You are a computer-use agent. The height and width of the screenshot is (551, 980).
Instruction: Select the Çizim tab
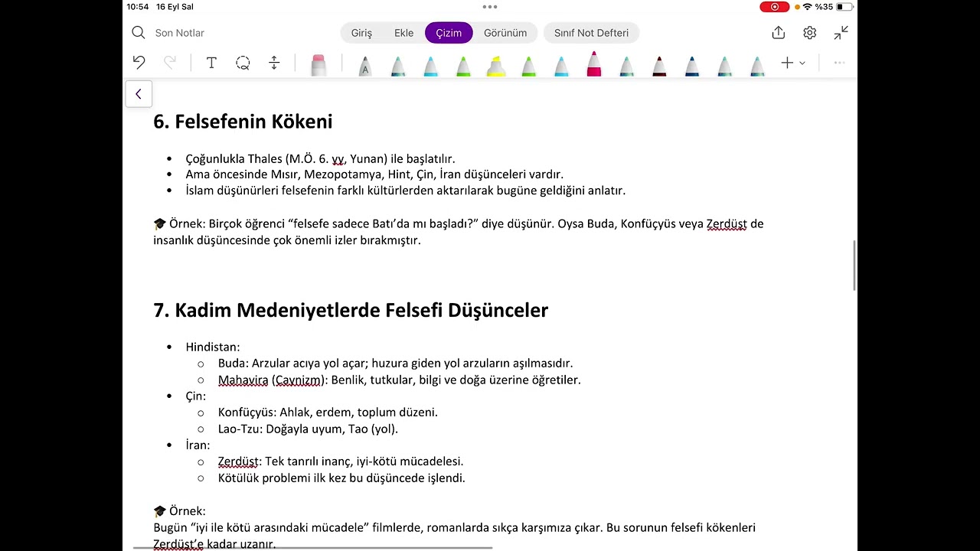click(449, 33)
